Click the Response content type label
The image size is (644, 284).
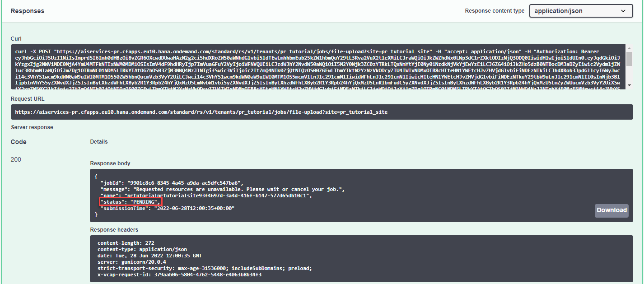pos(495,11)
